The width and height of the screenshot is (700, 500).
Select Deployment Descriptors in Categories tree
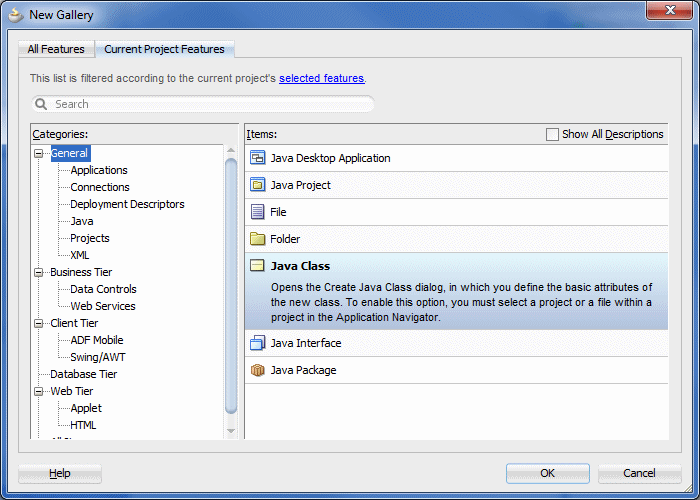(x=127, y=204)
